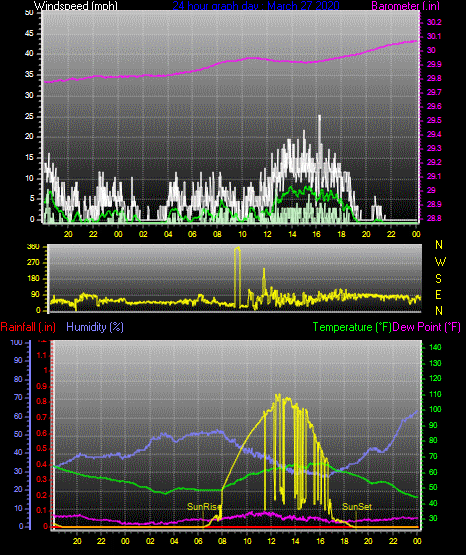
Task: Click the 180 wind direction axis value
Action: coord(33,279)
